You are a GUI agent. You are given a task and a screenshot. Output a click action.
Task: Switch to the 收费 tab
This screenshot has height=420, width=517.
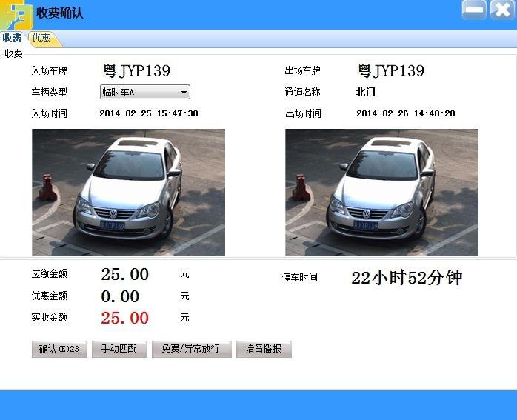[x=13, y=39]
